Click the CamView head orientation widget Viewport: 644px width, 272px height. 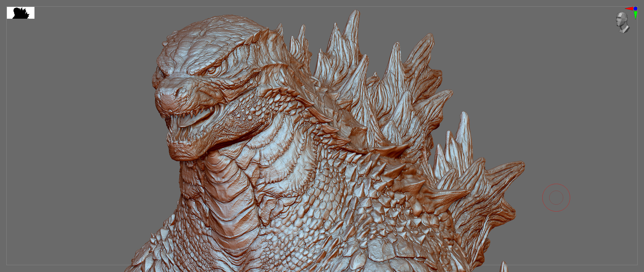click(x=622, y=22)
